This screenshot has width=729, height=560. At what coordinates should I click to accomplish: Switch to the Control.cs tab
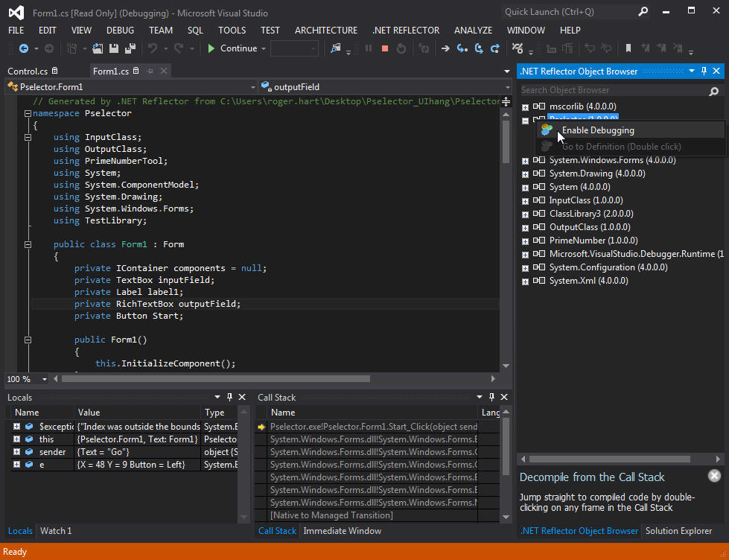click(28, 71)
